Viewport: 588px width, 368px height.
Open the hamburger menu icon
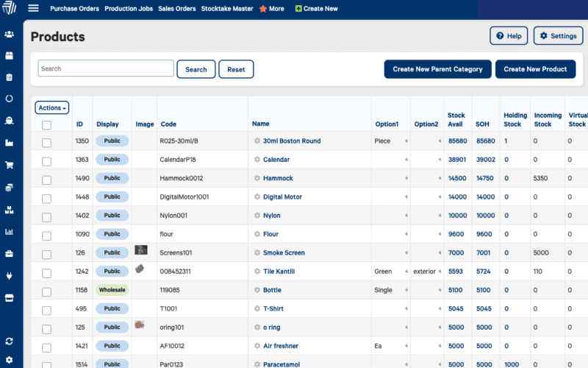[x=33, y=8]
